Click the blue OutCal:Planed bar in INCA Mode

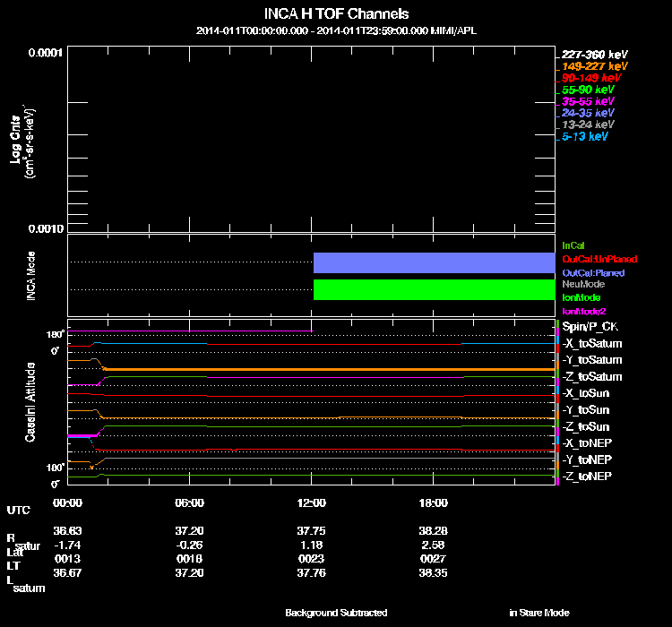pos(434,262)
